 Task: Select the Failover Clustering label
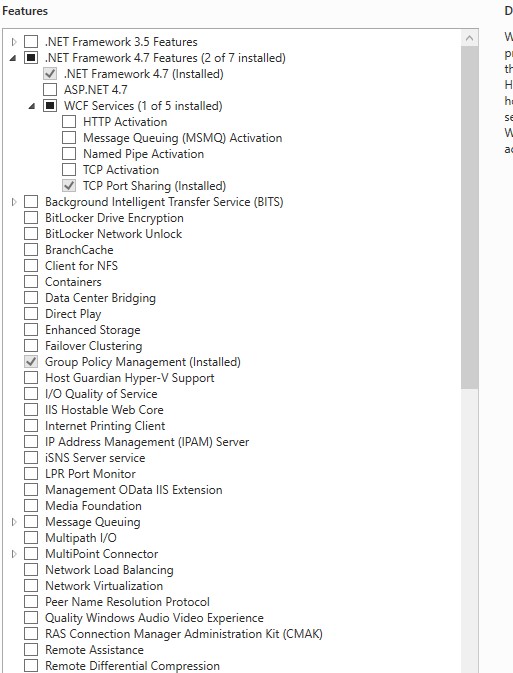tap(94, 346)
